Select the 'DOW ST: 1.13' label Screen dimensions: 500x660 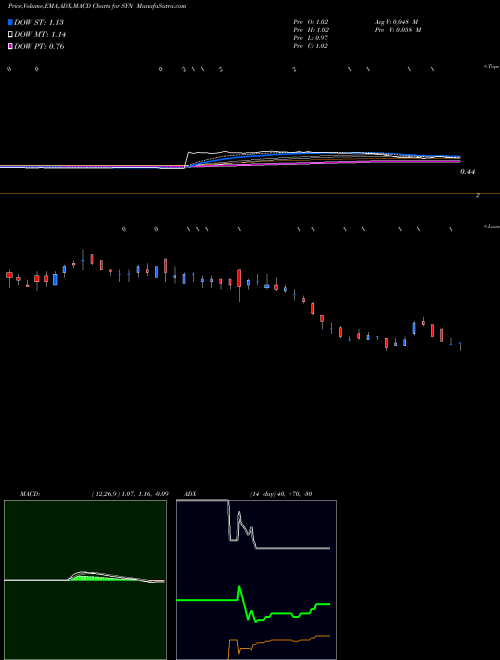pos(39,22)
